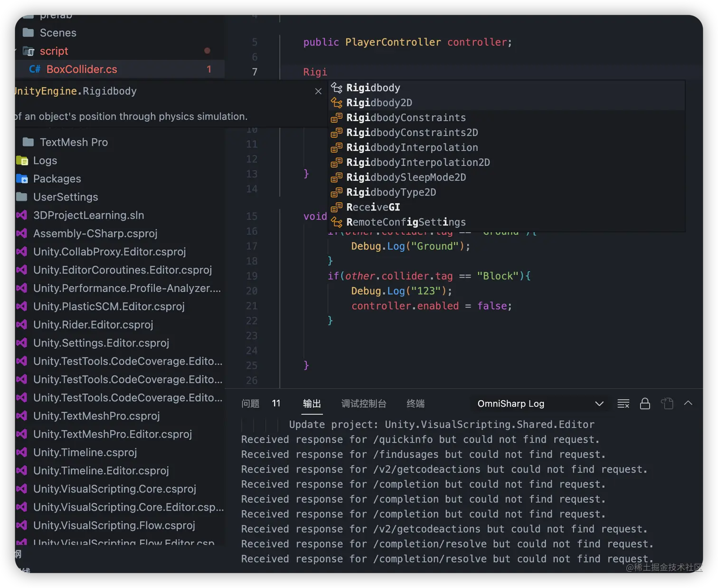Screen dimensions: 718x588
Task: Open Unity.EditorCoroutines.Editor.csproj file
Action: (120, 270)
